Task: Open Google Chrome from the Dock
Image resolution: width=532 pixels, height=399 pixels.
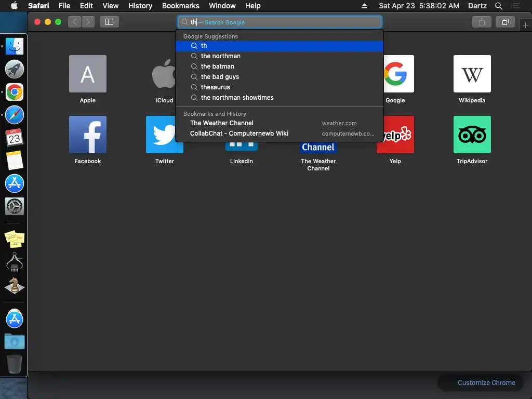Action: pos(14,92)
